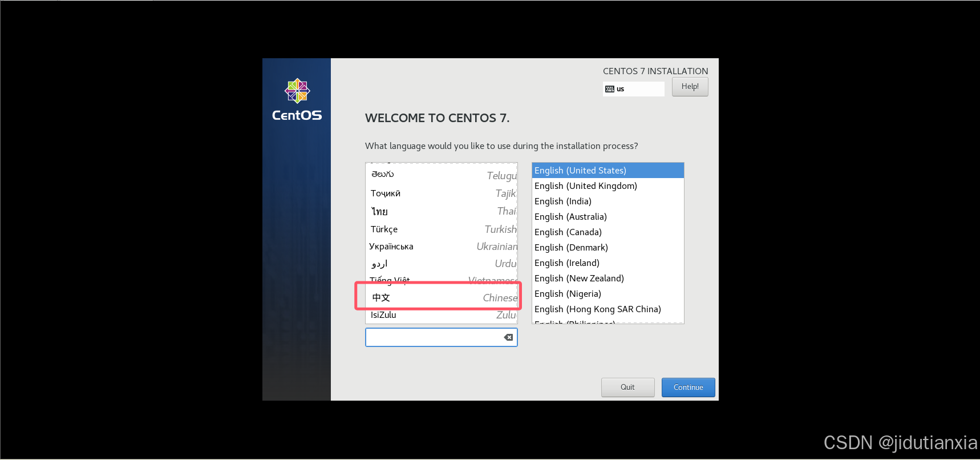Open the Help! button
Image resolution: width=980 pixels, height=460 pixels.
(x=690, y=87)
